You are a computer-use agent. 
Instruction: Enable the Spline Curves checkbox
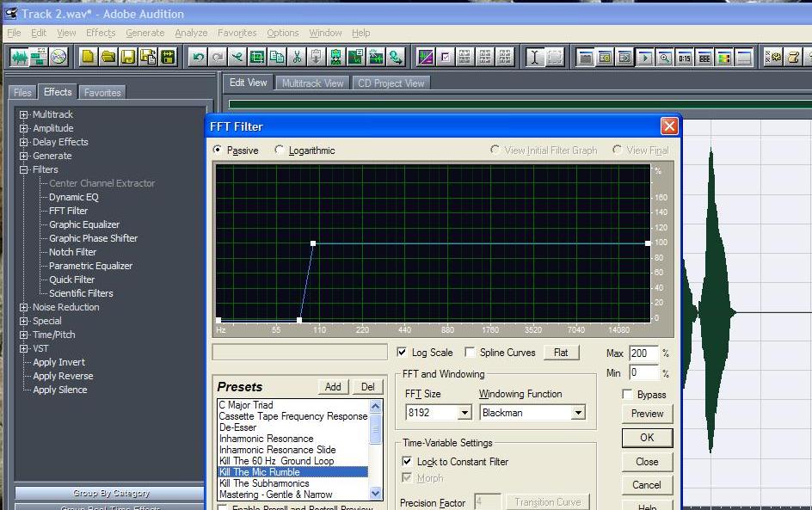pyautogui.click(x=470, y=352)
